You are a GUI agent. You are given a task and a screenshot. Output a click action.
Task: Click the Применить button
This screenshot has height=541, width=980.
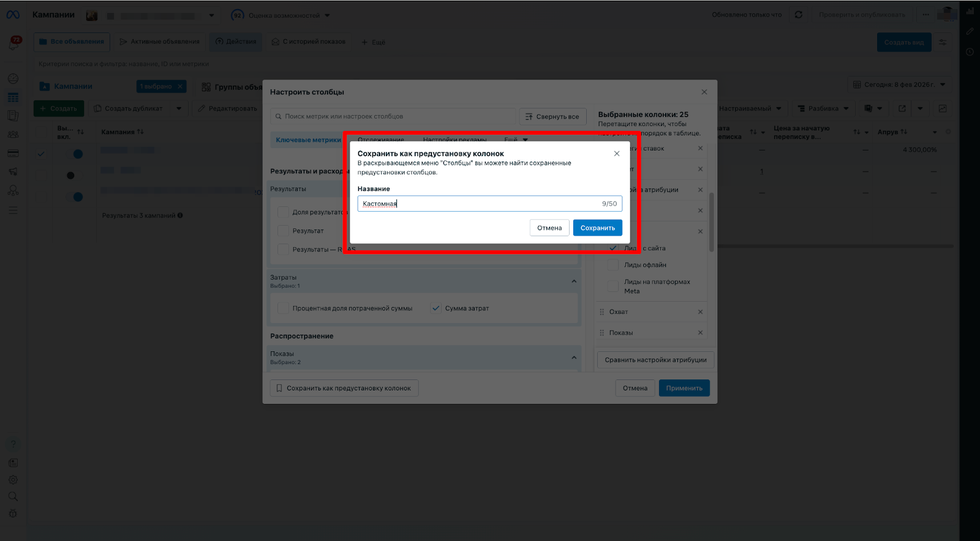click(684, 388)
